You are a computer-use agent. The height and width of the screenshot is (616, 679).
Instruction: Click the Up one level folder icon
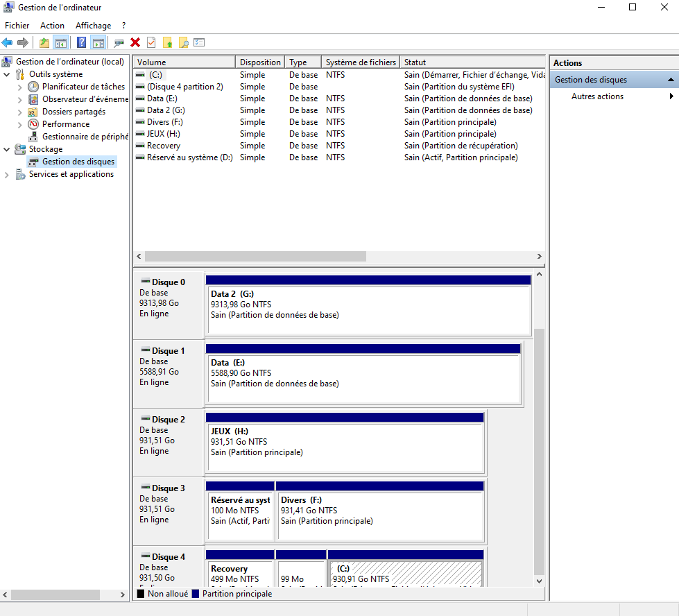44,42
